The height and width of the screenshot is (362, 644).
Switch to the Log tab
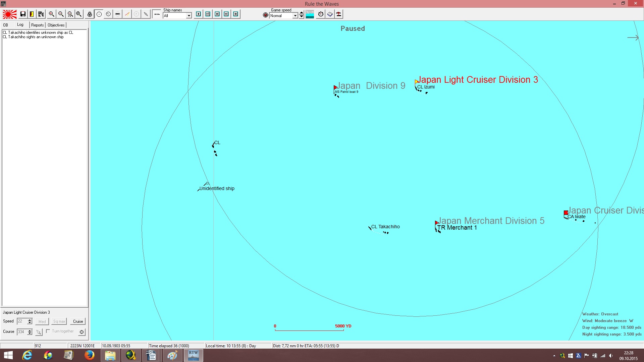(x=20, y=25)
